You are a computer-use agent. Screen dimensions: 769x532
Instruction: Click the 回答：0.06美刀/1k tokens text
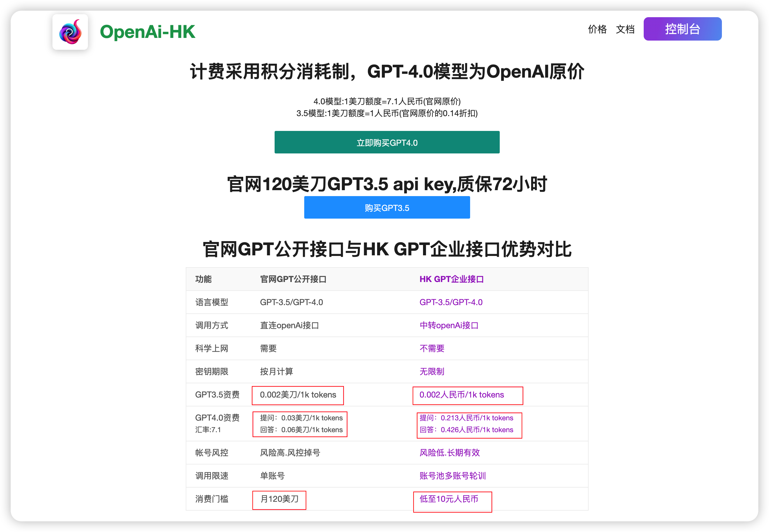(301, 430)
